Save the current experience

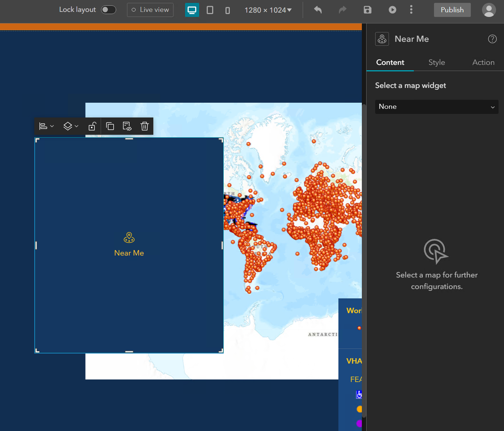[x=367, y=10]
